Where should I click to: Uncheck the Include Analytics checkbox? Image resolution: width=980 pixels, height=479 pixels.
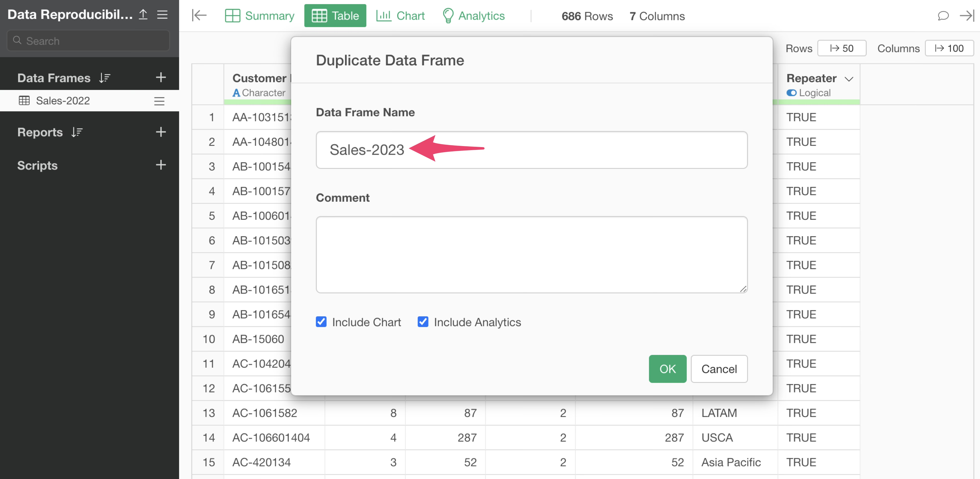423,322
